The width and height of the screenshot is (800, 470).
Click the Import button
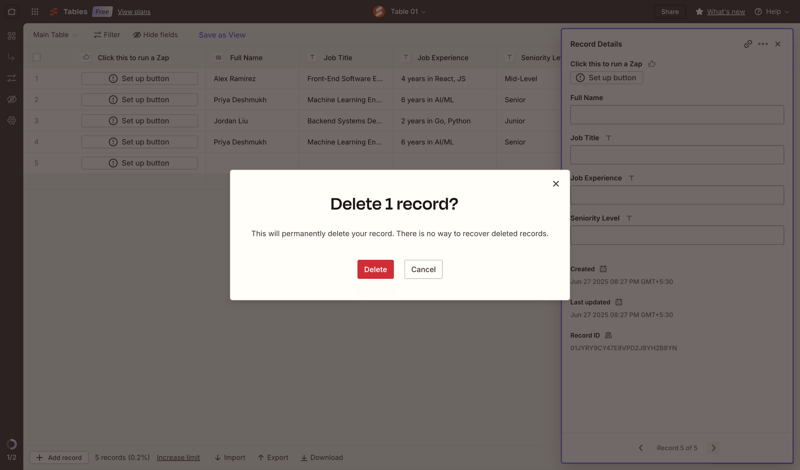pos(230,457)
